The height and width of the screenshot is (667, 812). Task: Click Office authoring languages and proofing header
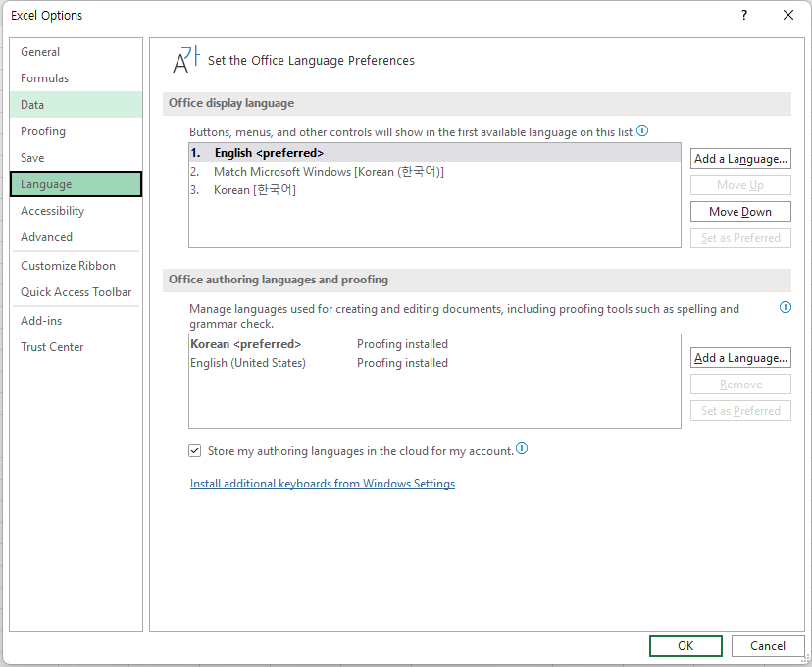(477, 281)
